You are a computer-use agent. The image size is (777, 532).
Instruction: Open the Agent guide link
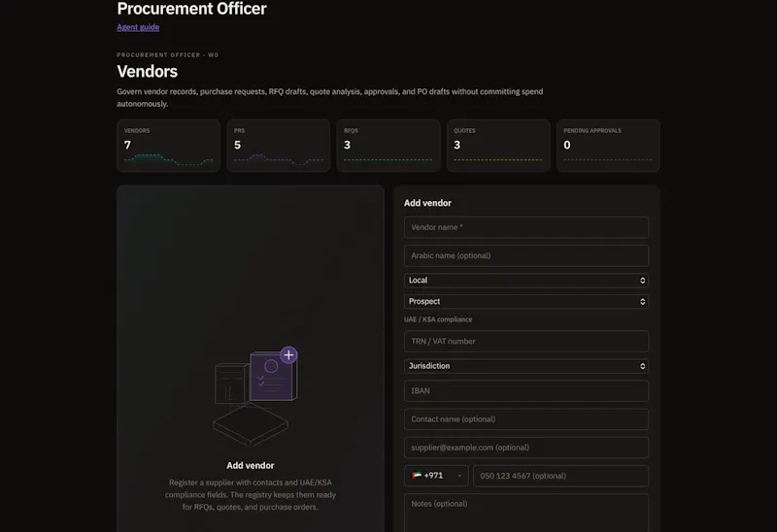138,27
